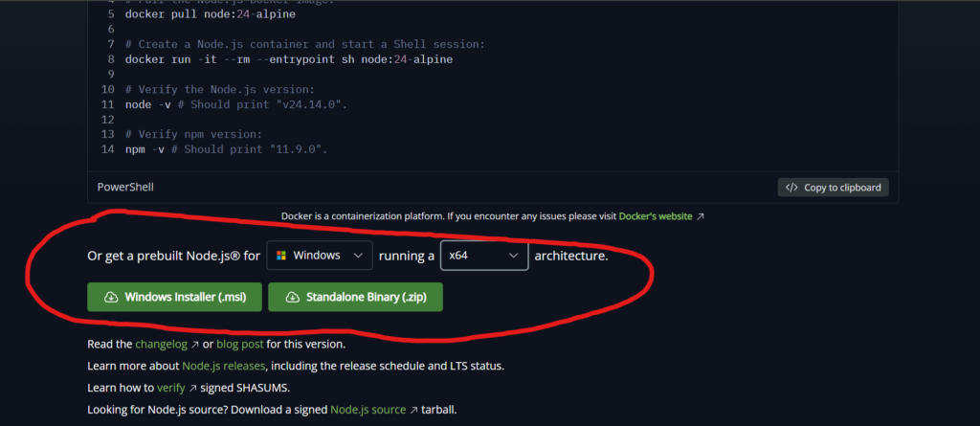980x426 pixels.
Task: Select the PowerShell label below the code block
Action: pos(125,188)
